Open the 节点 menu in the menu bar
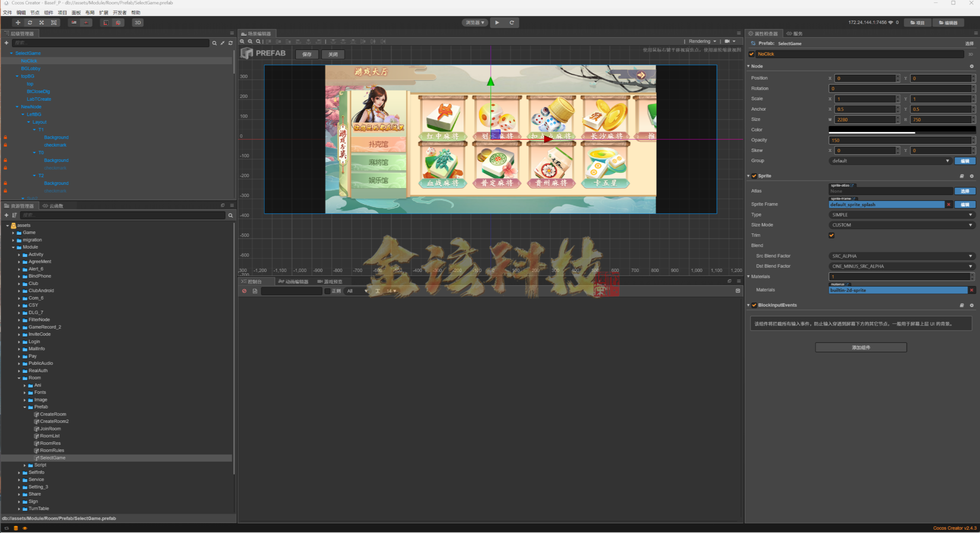 [35, 12]
